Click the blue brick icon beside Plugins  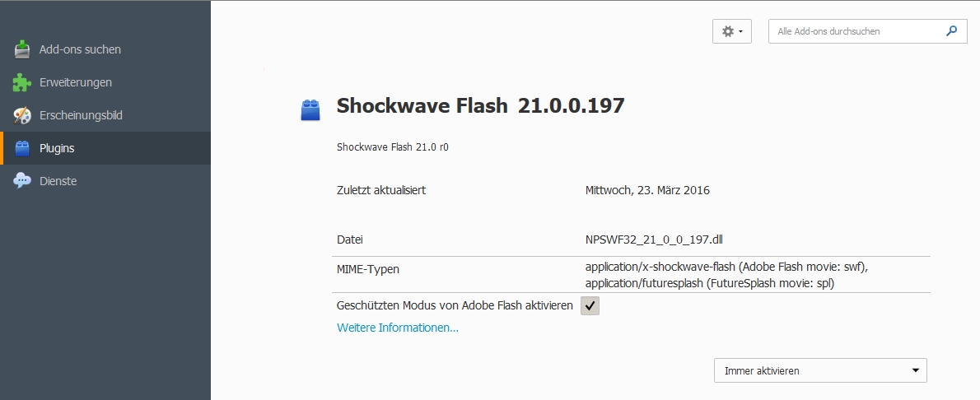tap(23, 148)
